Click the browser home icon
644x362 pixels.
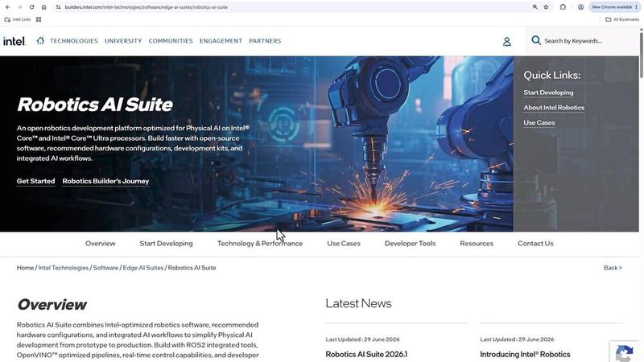click(x=43, y=7)
